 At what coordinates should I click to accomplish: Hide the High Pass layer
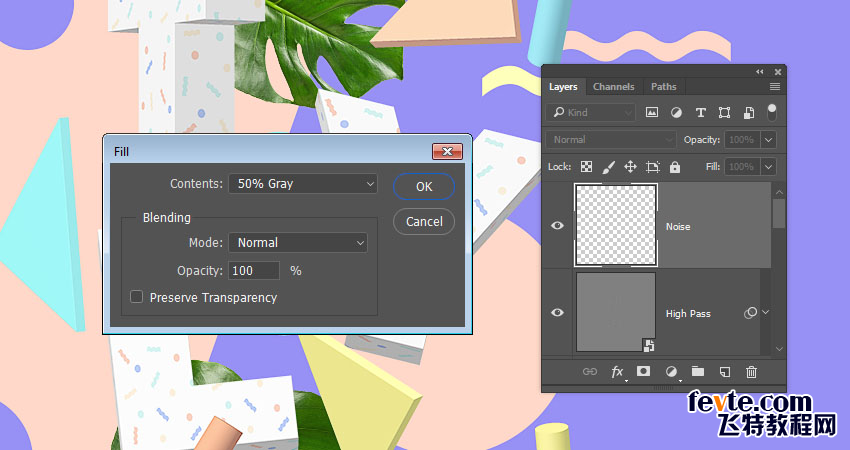click(557, 312)
